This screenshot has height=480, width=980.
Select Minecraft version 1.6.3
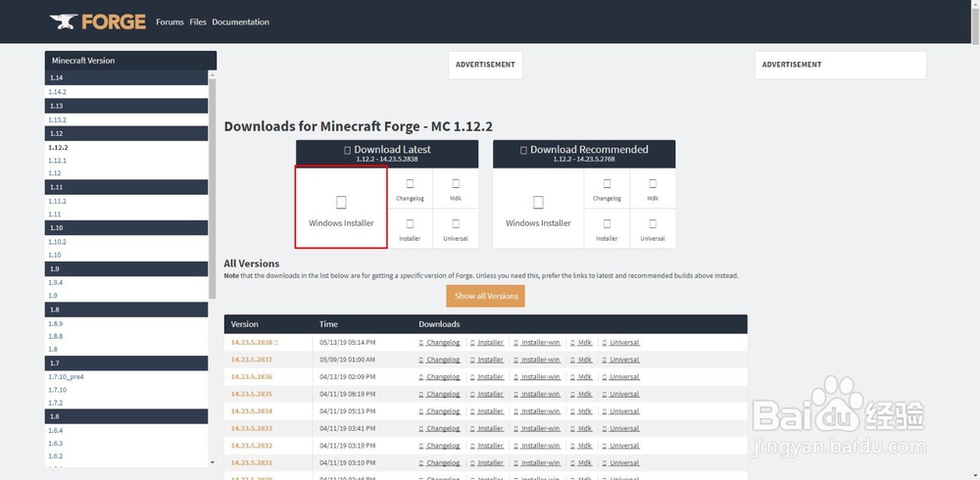[56, 444]
